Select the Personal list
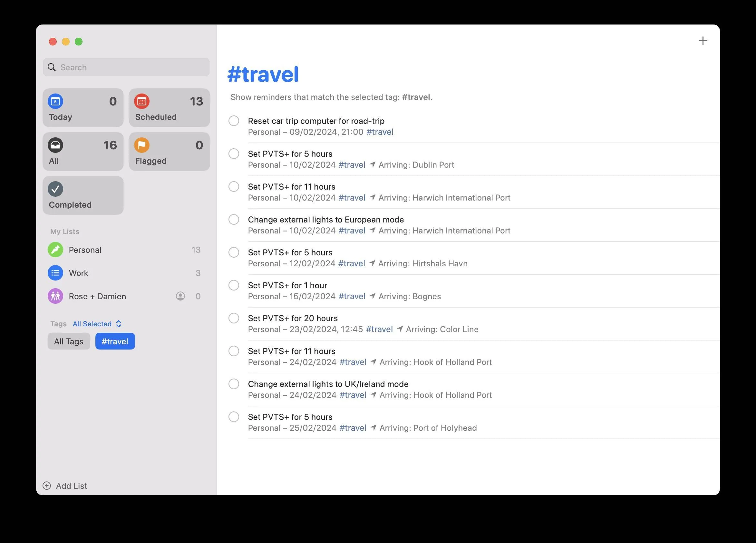 pyautogui.click(x=126, y=250)
